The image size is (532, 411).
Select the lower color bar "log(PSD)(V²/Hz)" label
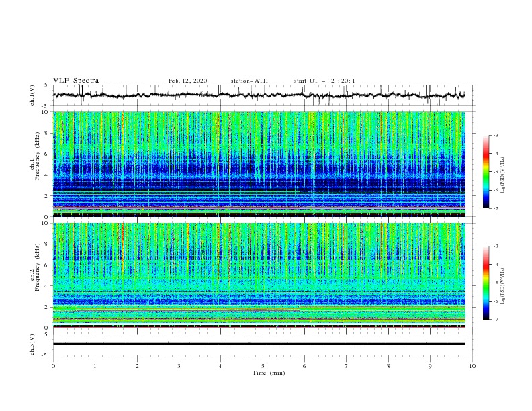click(x=503, y=286)
